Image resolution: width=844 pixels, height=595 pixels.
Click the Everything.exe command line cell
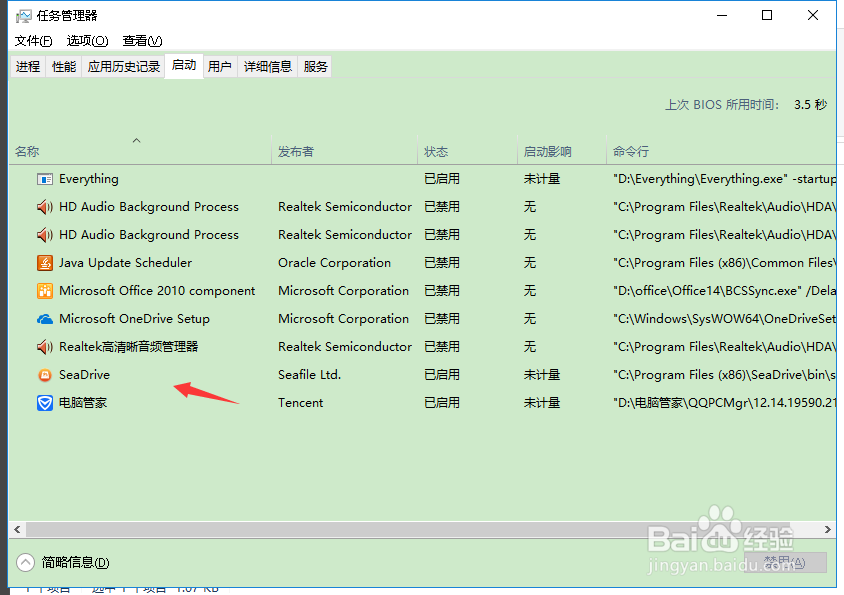click(725, 179)
